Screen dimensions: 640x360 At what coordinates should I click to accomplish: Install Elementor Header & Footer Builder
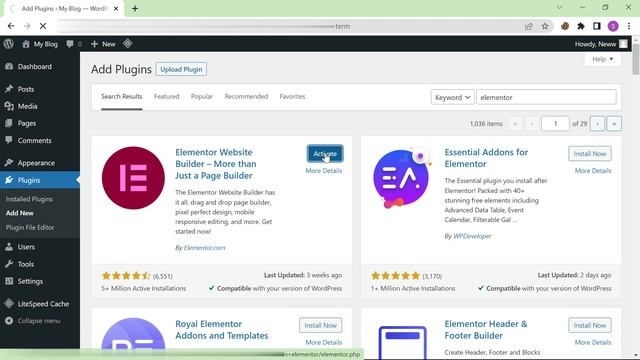pos(590,325)
